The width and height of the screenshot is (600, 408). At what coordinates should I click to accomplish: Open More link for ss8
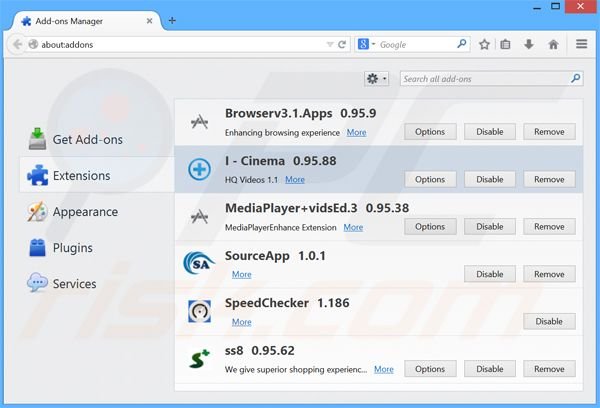pyautogui.click(x=383, y=369)
